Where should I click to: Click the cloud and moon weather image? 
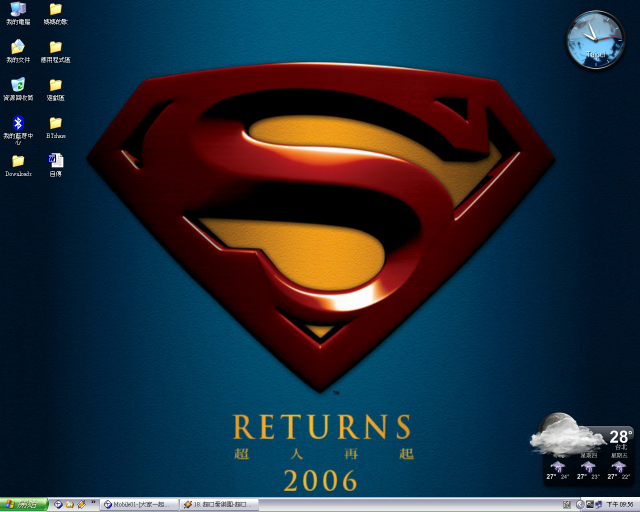point(567,434)
